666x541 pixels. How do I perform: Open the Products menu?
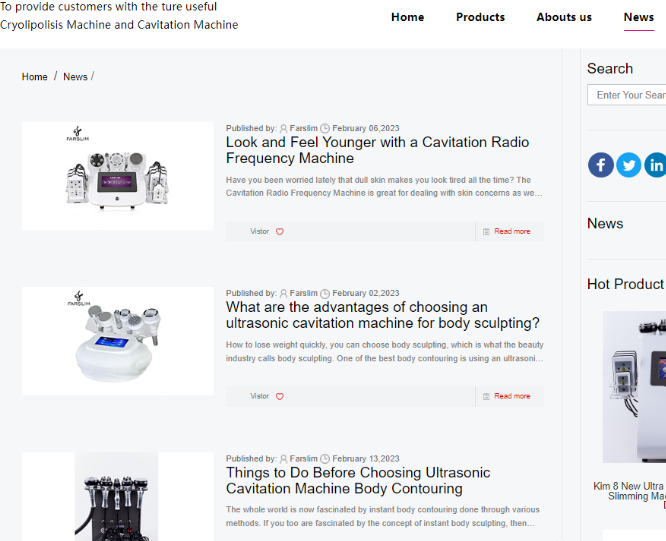coord(480,17)
